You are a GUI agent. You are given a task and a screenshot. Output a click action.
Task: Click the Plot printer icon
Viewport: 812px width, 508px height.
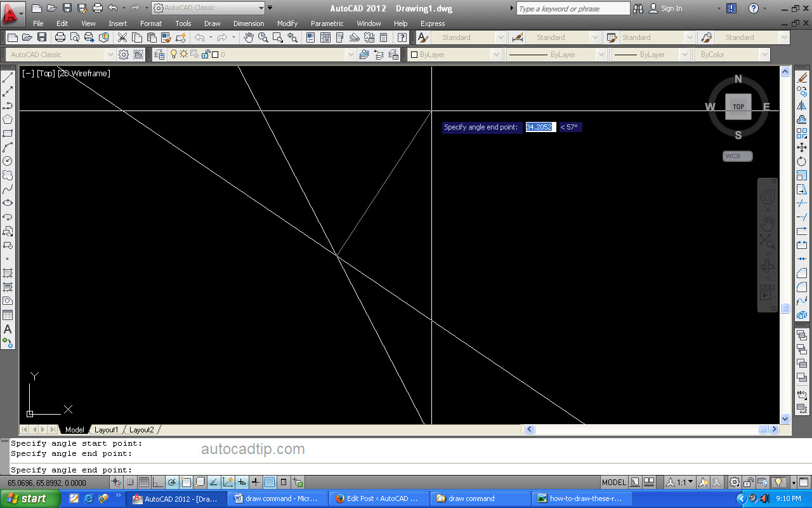click(60, 37)
